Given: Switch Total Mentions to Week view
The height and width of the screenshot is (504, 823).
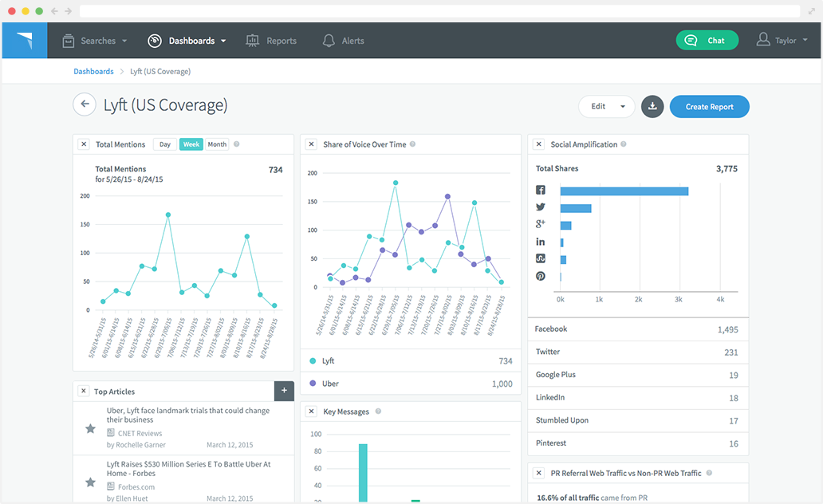Looking at the screenshot, I should 191,144.
